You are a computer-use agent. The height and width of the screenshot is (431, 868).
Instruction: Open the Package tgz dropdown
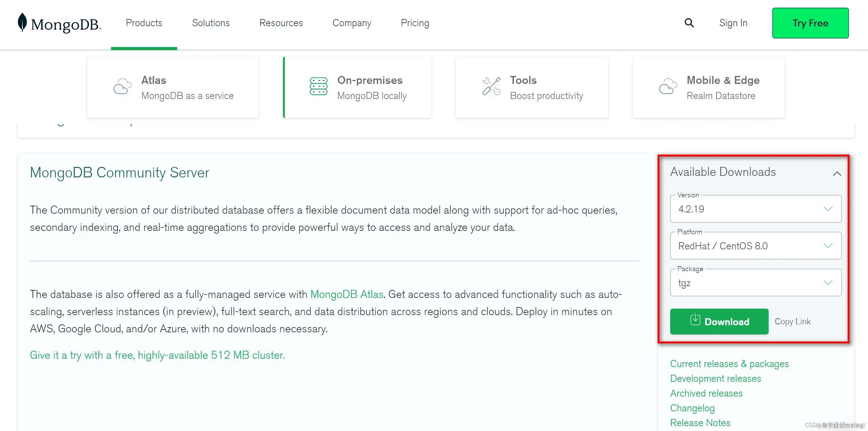tap(755, 283)
